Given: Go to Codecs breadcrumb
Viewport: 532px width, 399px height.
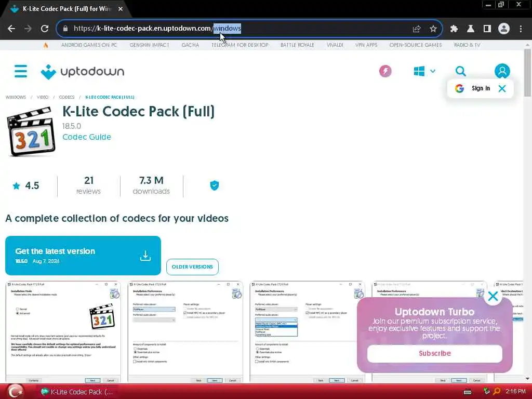Looking at the screenshot, I should point(66,97).
